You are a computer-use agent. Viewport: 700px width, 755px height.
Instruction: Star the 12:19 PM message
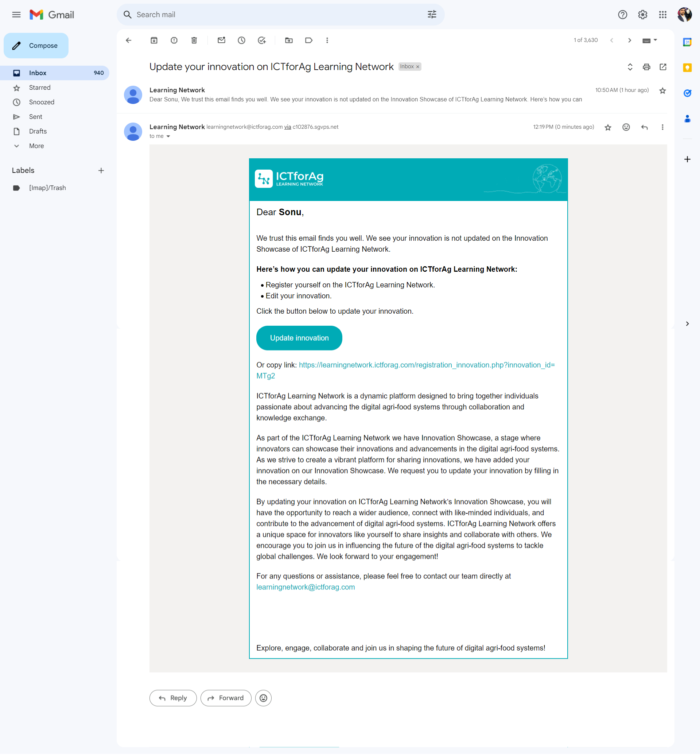click(608, 127)
